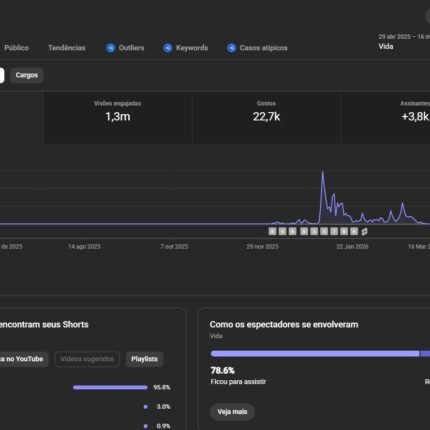Image resolution: width=430 pixels, height=430 pixels.
Task: Click the Shorts remix icon below the chart
Action: coord(365,231)
